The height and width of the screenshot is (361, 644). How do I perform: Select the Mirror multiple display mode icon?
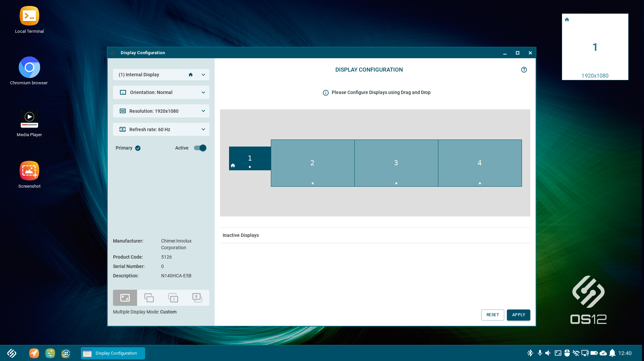[149, 297]
